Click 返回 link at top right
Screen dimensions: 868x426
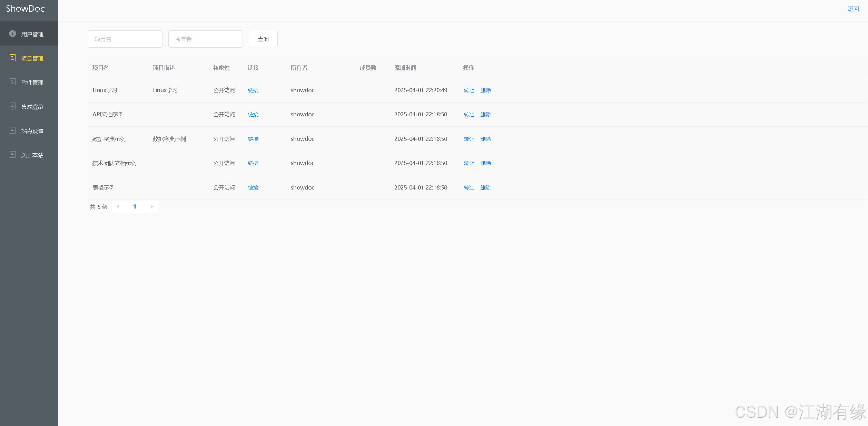click(x=853, y=9)
